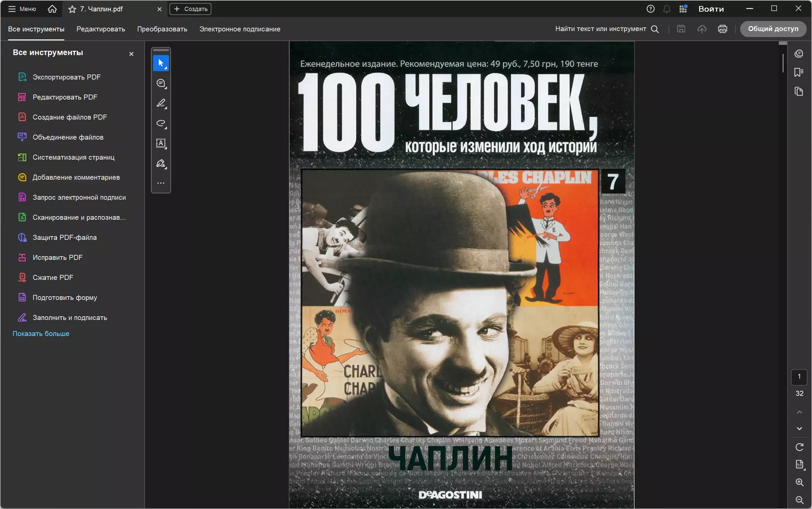Show more quick tools ellipsis
This screenshot has height=509, width=812.
click(x=161, y=183)
